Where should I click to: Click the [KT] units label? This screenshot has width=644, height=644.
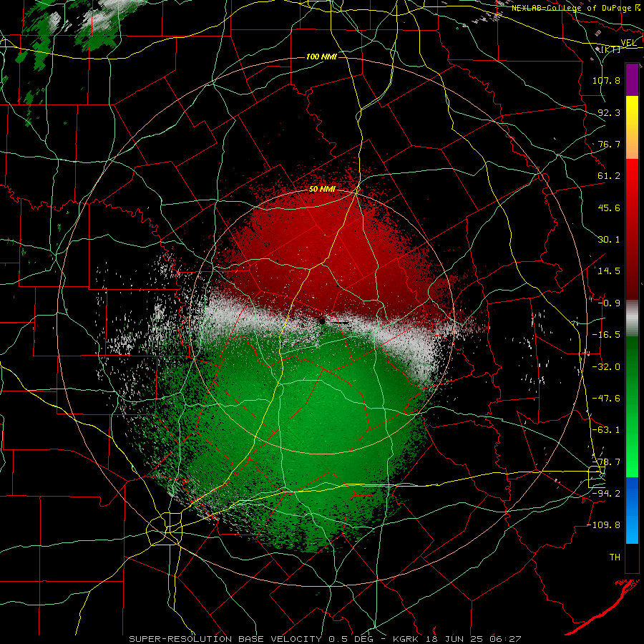[611, 49]
